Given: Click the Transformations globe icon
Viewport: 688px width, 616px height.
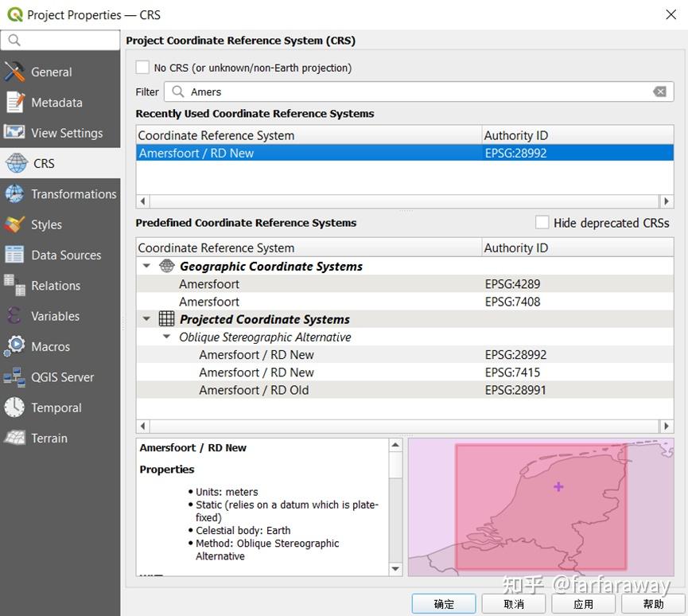Looking at the screenshot, I should coord(15,194).
